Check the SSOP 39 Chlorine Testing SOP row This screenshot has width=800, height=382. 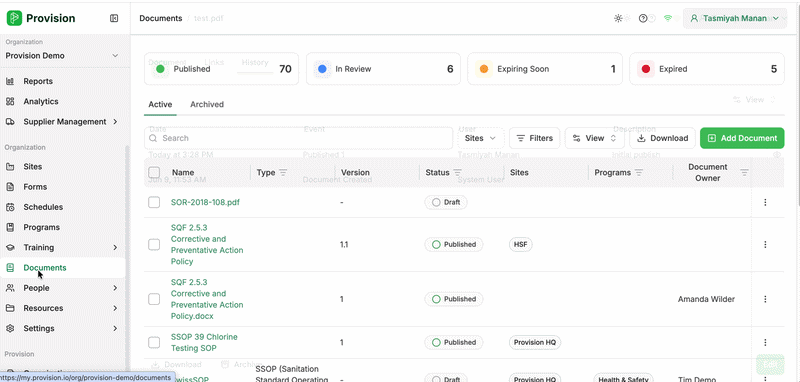(x=154, y=342)
